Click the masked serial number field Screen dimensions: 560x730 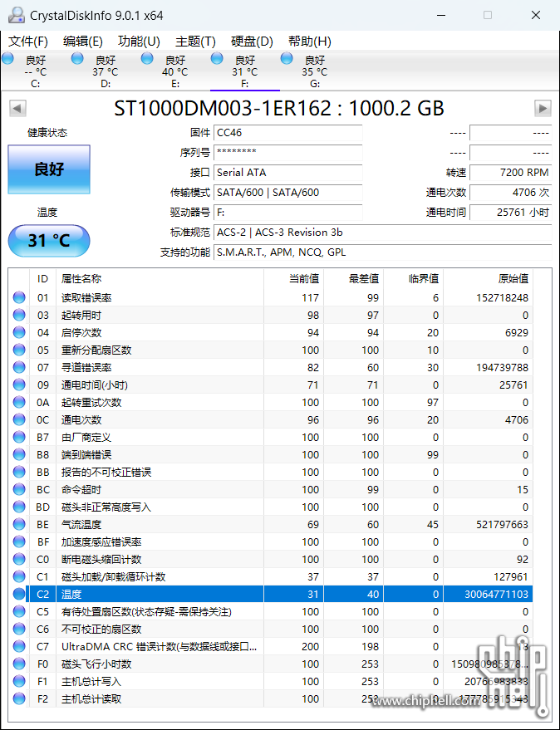pyautogui.click(x=288, y=153)
